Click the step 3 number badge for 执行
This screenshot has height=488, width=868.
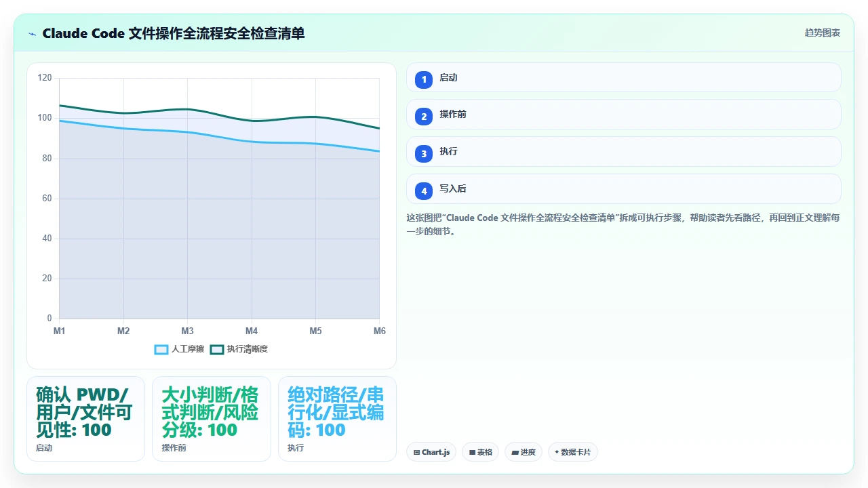(x=424, y=154)
